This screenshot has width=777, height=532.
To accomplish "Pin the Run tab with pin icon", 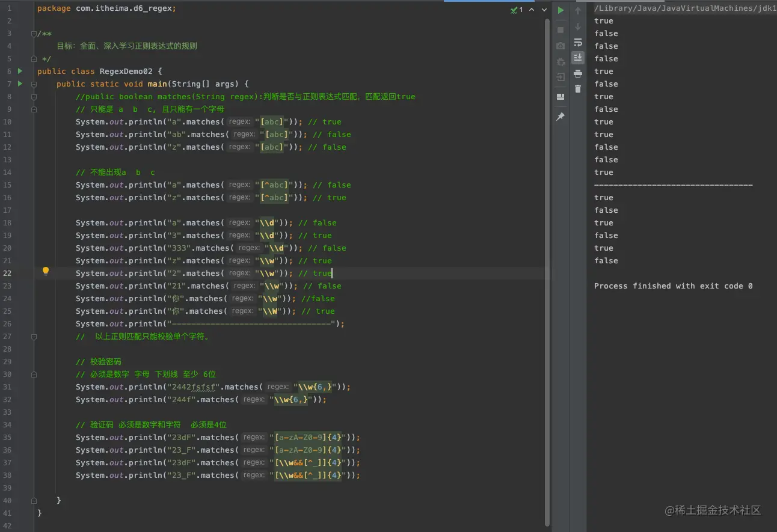I will tap(560, 117).
